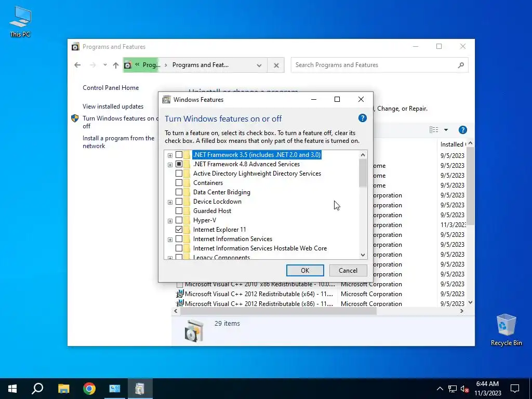Open the Recycle Bin desktop icon
Image resolution: width=532 pixels, height=399 pixels.
click(x=506, y=330)
